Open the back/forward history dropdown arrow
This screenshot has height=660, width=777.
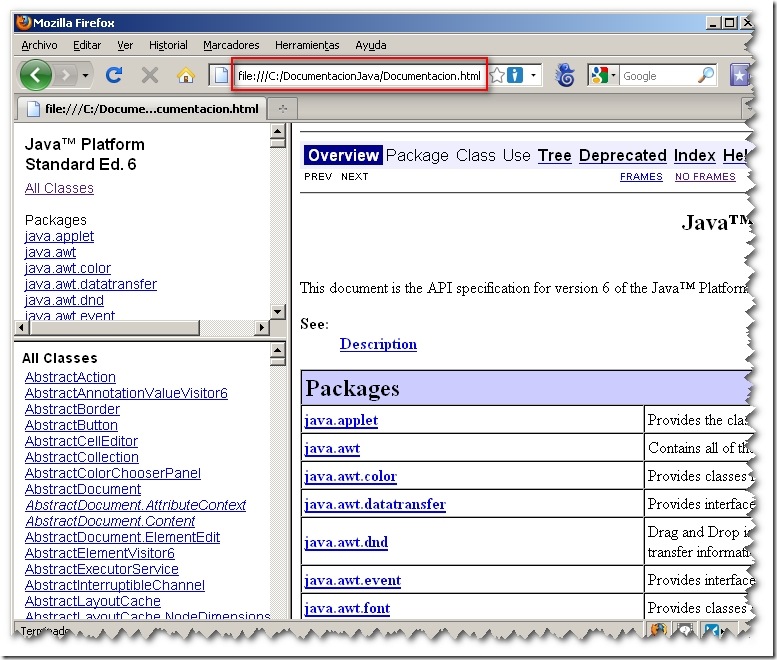tap(85, 76)
